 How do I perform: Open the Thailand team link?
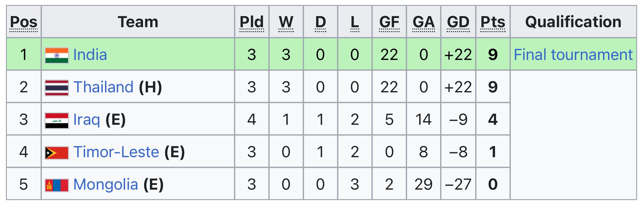(103, 87)
